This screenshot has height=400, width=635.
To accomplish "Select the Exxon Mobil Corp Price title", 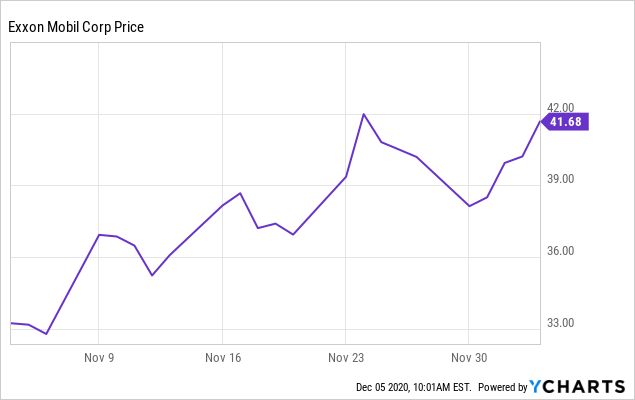I will click(76, 27).
